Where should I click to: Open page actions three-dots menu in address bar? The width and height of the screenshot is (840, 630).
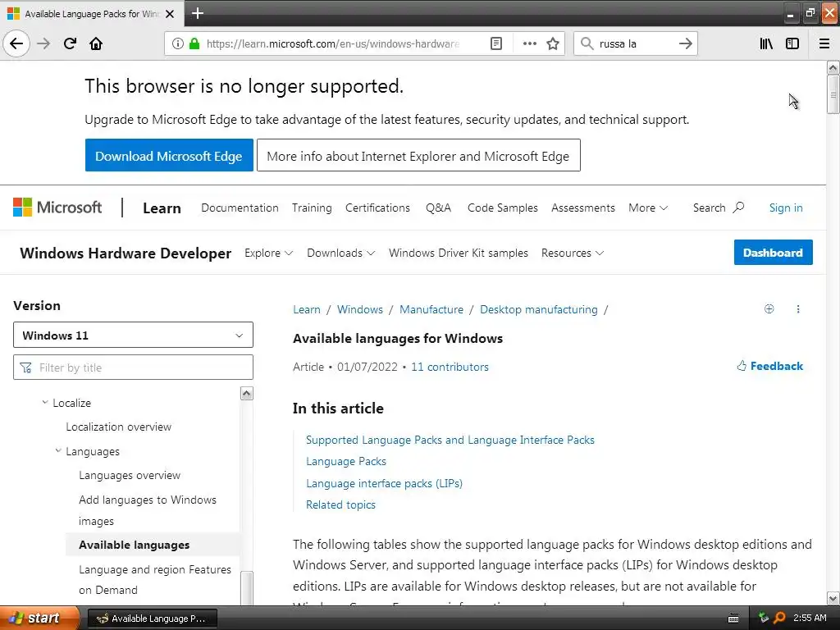pos(529,43)
